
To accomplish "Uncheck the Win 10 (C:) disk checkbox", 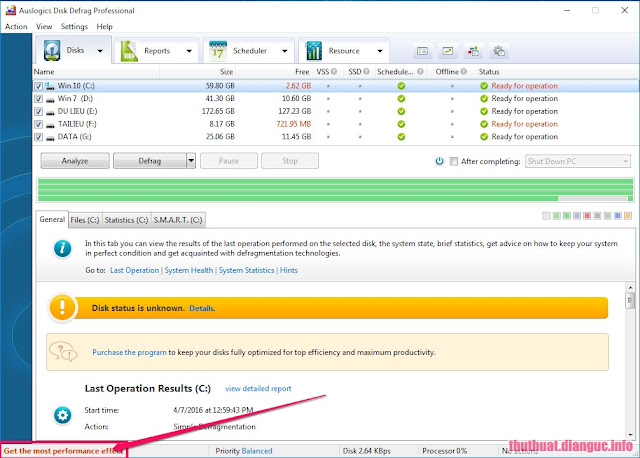I will (x=38, y=86).
